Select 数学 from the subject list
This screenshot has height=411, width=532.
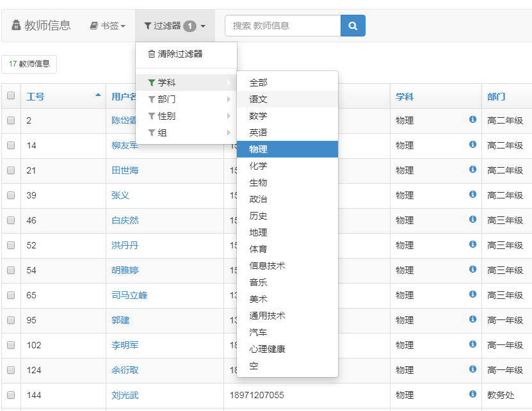click(x=259, y=116)
